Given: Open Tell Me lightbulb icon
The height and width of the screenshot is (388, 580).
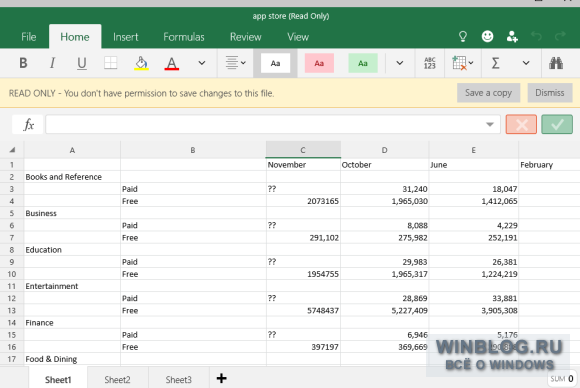Looking at the screenshot, I should [463, 36].
